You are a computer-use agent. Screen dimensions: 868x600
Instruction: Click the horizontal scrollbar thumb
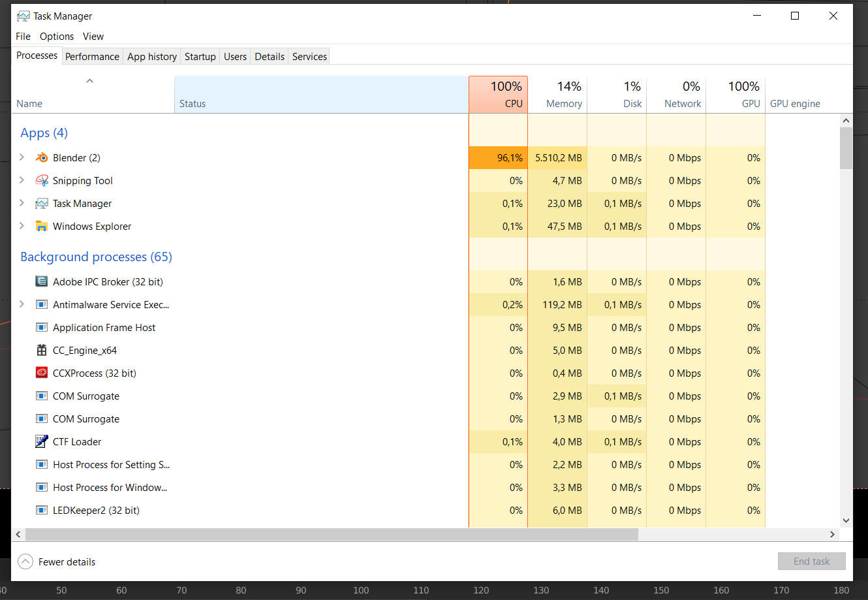[332, 534]
